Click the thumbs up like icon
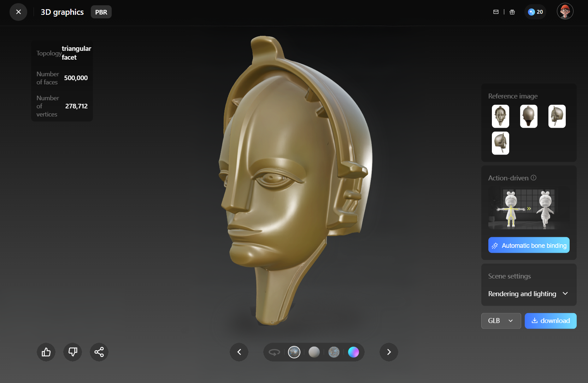The width and height of the screenshot is (588, 383). 46,352
